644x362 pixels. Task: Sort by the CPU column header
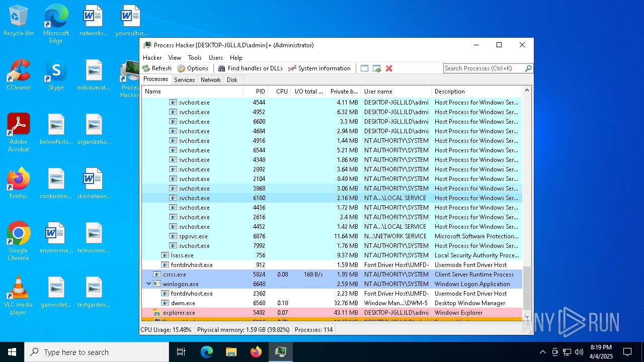point(280,92)
